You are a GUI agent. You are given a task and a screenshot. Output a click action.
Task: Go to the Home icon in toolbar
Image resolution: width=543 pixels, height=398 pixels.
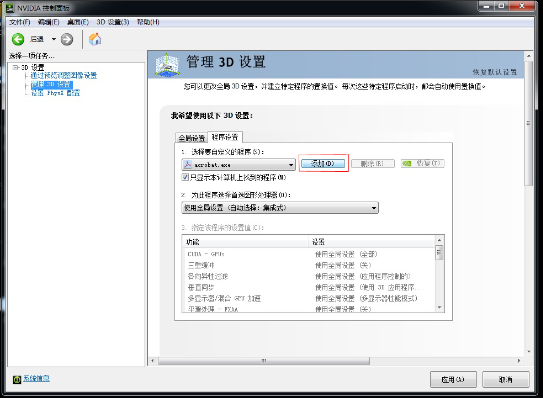[x=95, y=39]
